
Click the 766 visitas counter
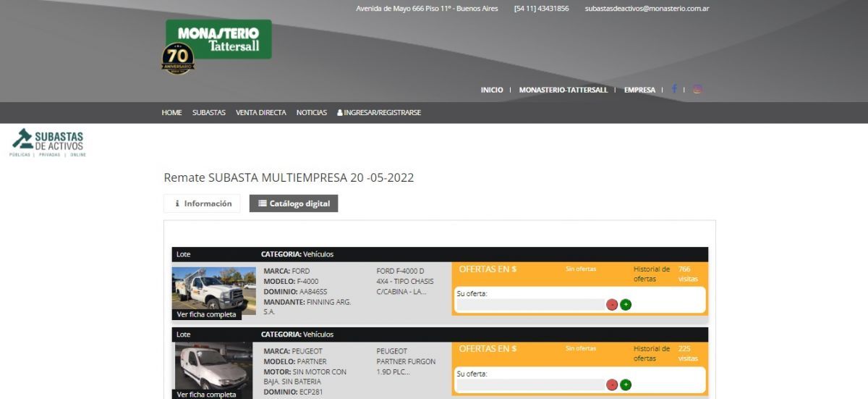689,274
